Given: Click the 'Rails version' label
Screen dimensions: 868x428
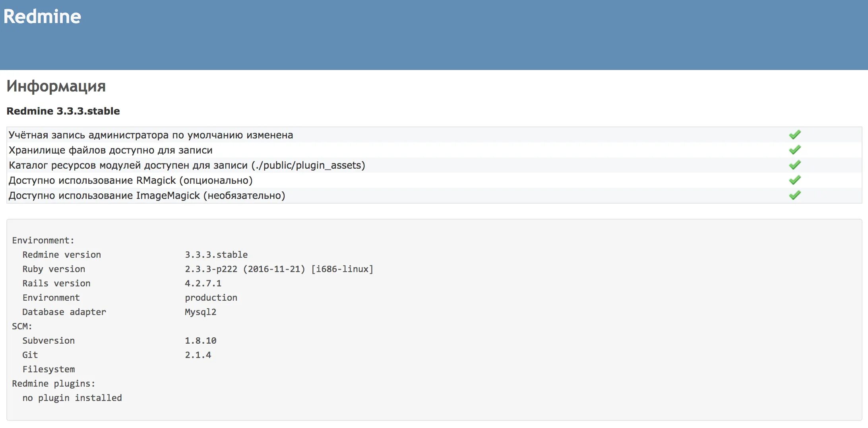Looking at the screenshot, I should click(x=56, y=283).
